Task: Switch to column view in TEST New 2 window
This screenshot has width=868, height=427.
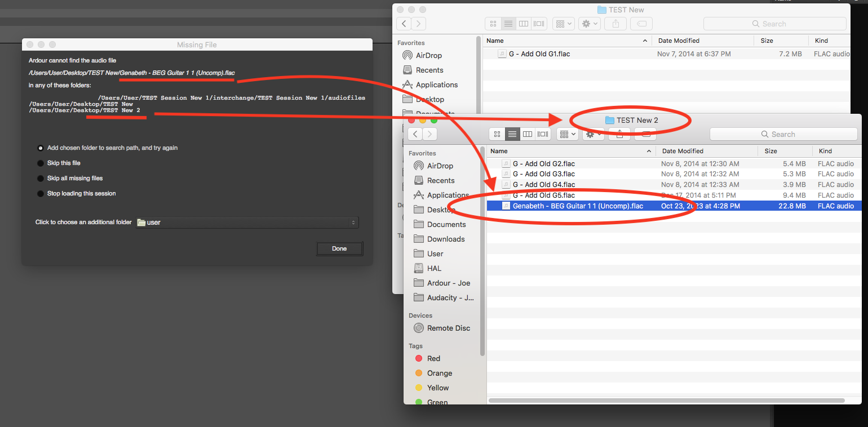Action: (x=528, y=134)
